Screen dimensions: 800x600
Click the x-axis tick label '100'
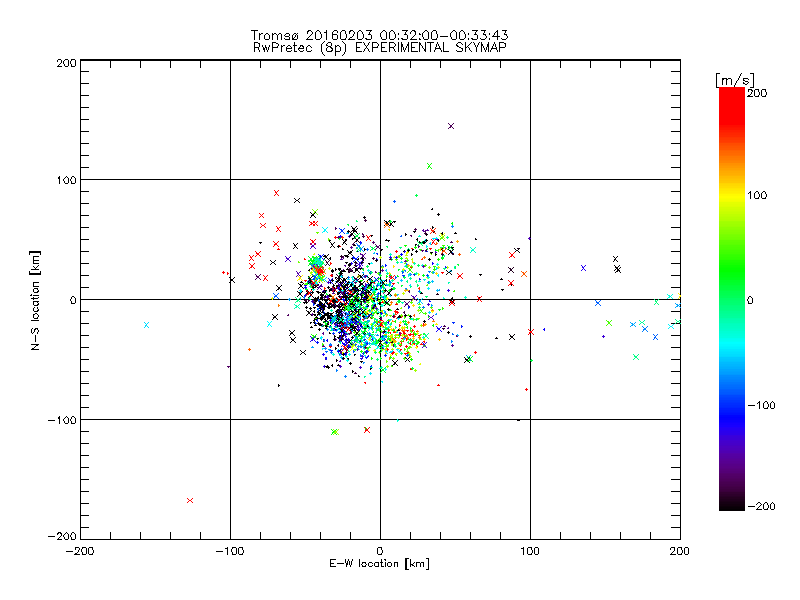530,552
